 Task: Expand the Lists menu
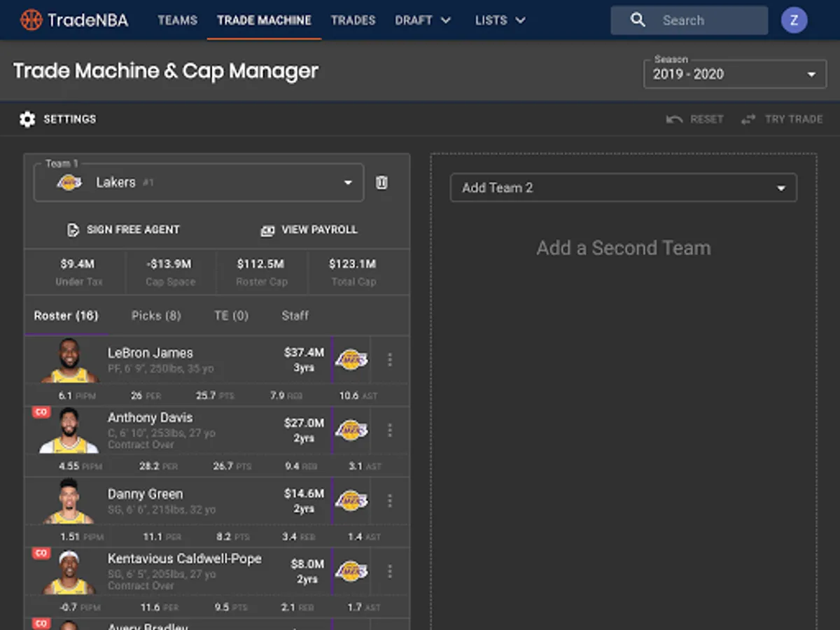pos(500,20)
